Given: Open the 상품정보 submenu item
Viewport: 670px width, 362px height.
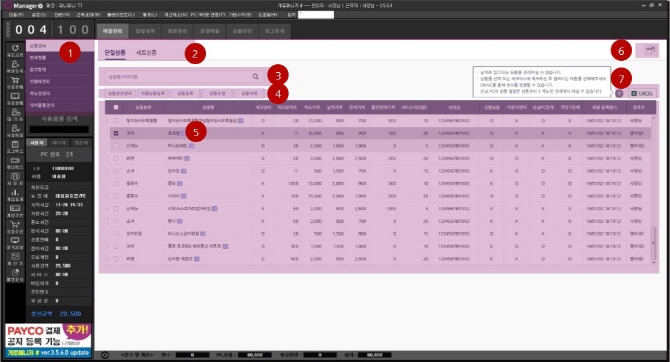Looking at the screenshot, I should click(59, 46).
